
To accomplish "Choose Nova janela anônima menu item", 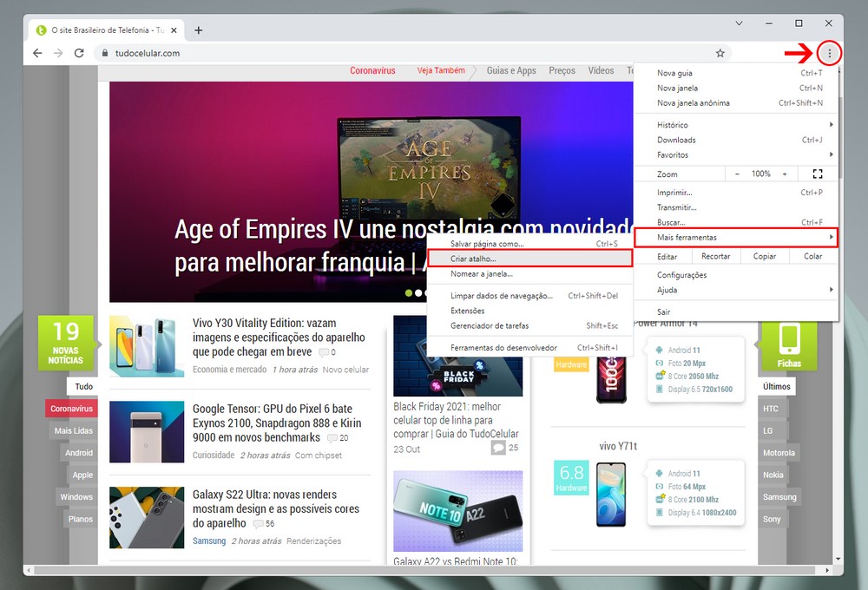I will [x=693, y=102].
